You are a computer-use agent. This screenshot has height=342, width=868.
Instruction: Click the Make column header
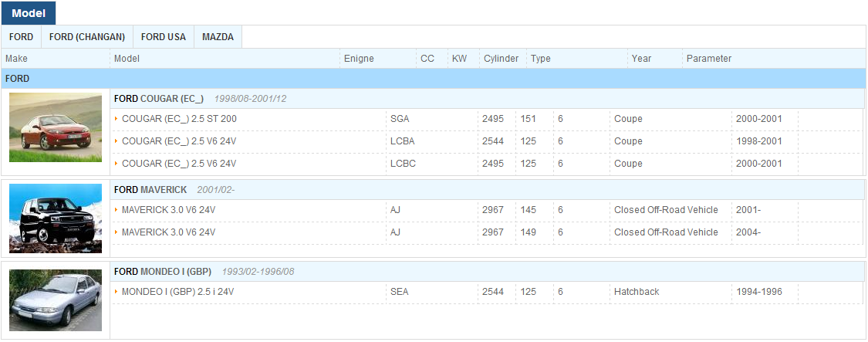click(17, 59)
